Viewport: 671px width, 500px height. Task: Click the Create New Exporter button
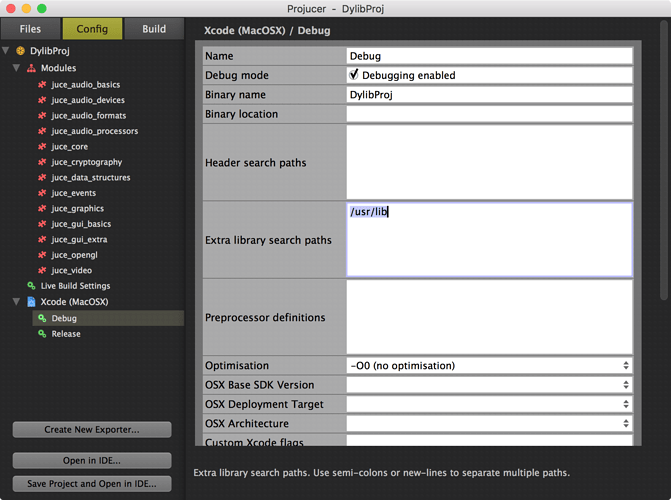point(92,429)
